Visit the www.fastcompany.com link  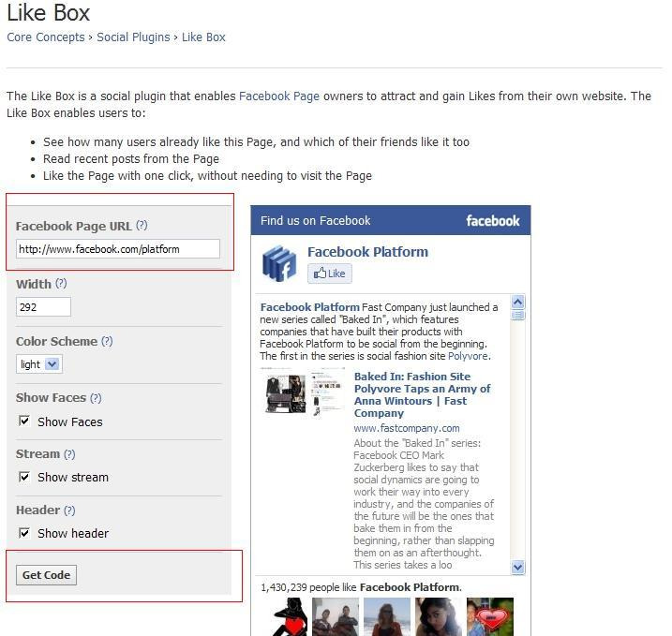[407, 428]
